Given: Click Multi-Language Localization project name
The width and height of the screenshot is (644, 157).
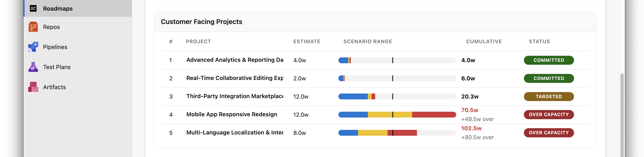Looking at the screenshot, I should click(x=235, y=133).
